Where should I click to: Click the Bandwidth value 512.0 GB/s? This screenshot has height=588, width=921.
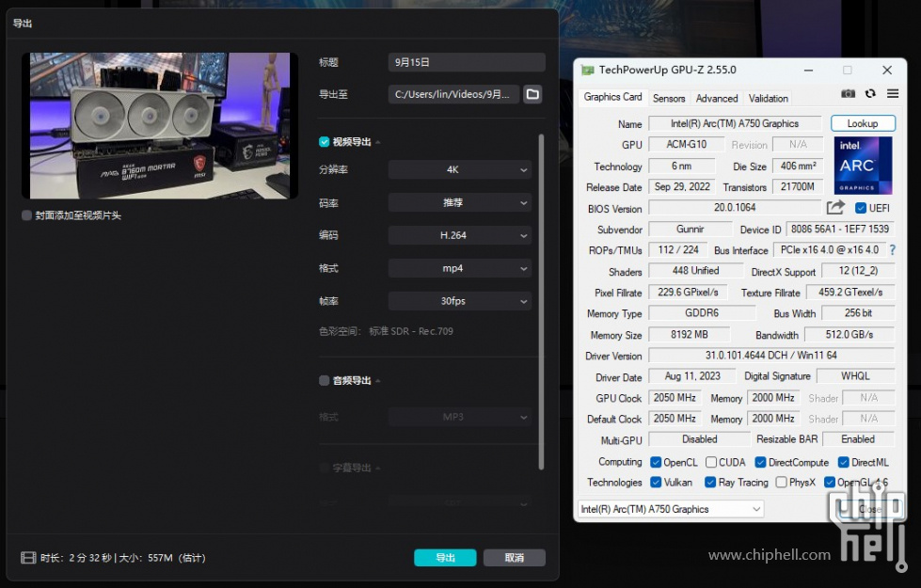pos(850,334)
